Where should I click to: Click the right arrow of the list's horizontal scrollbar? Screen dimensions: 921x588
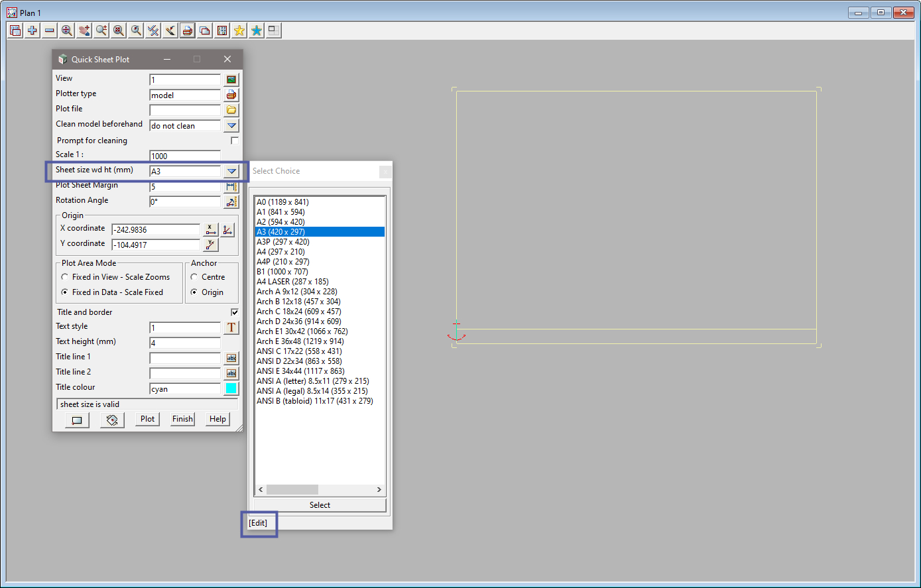pyautogui.click(x=379, y=490)
